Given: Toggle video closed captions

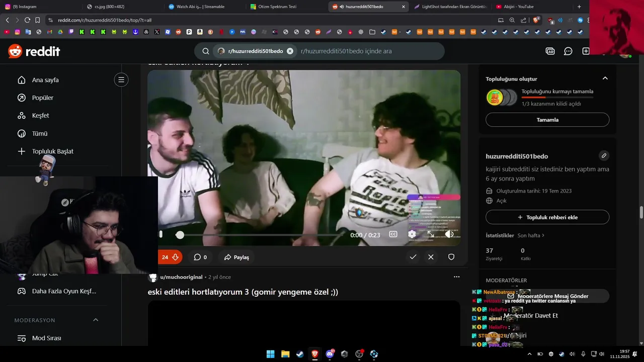Looking at the screenshot, I should click(x=393, y=234).
